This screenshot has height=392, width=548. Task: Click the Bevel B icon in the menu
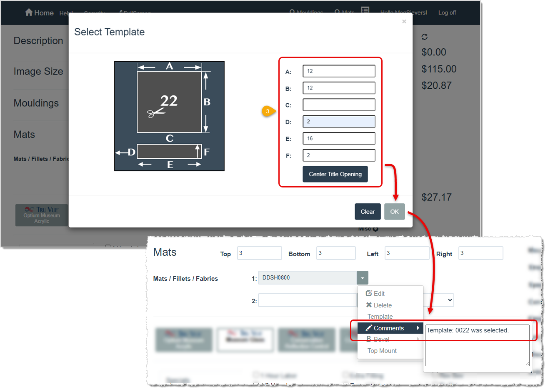click(368, 339)
